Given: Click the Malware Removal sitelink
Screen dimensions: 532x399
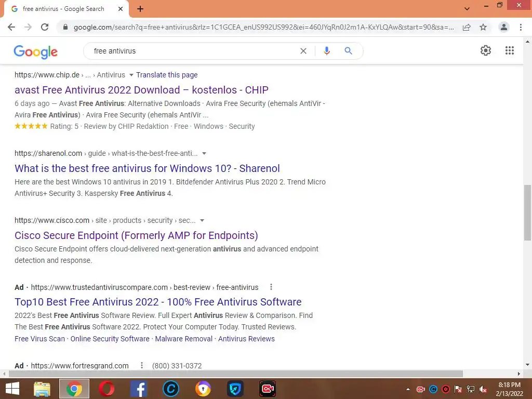Looking at the screenshot, I should click(183, 339).
